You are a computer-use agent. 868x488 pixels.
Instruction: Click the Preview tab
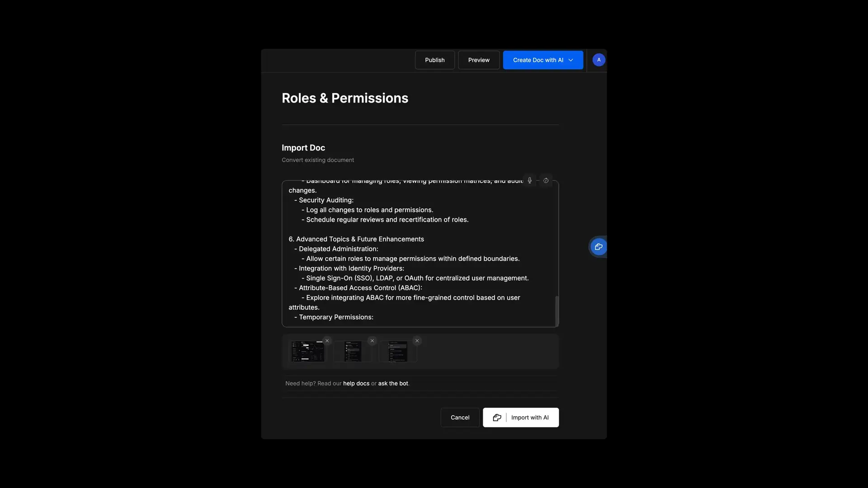pyautogui.click(x=479, y=60)
